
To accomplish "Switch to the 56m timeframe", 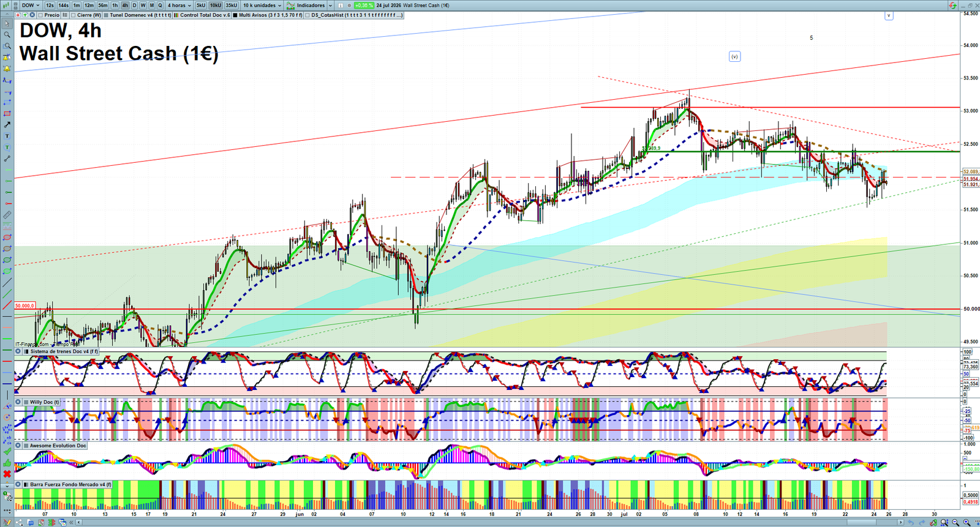I will coord(103,6).
